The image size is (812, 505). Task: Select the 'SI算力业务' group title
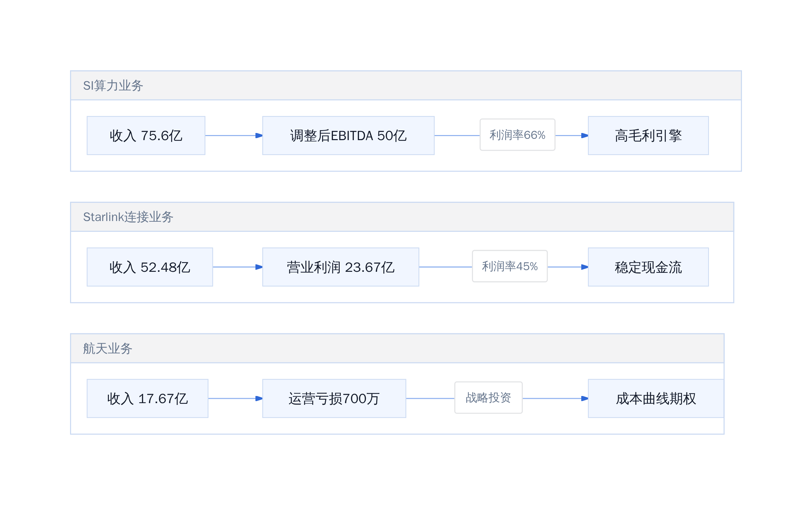click(113, 86)
